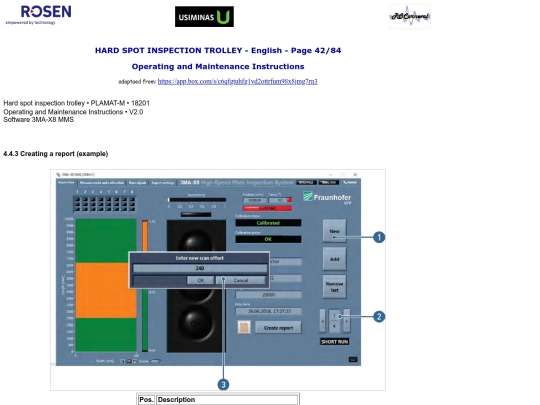
Task: Go to next scan with right arrow
Action: point(347,321)
